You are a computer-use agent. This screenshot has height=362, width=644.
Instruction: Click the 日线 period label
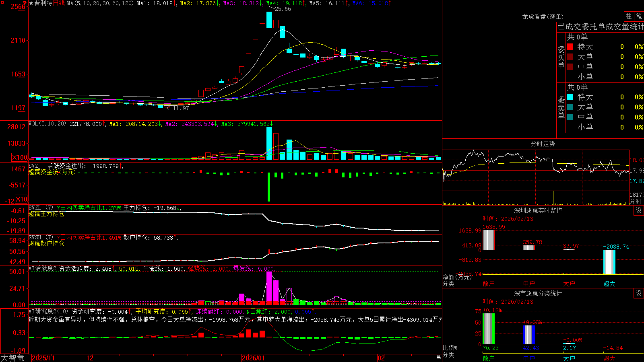pyautogui.click(x=59, y=3)
